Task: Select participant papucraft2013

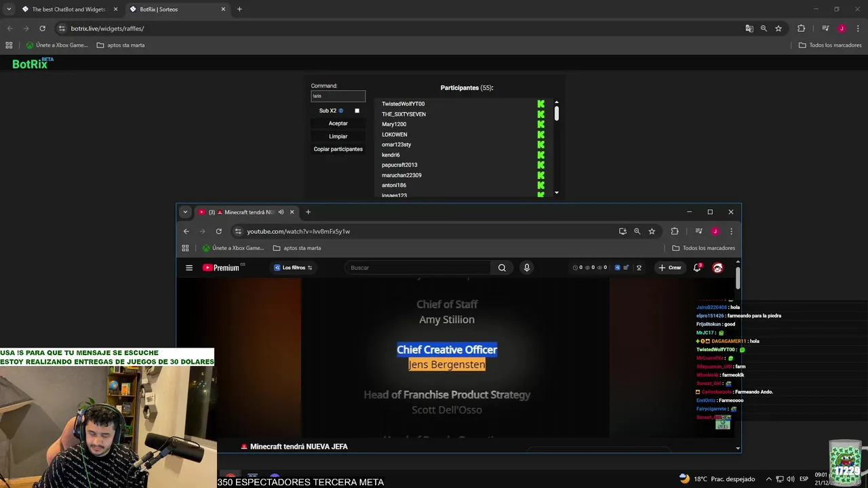Action: 399,165
